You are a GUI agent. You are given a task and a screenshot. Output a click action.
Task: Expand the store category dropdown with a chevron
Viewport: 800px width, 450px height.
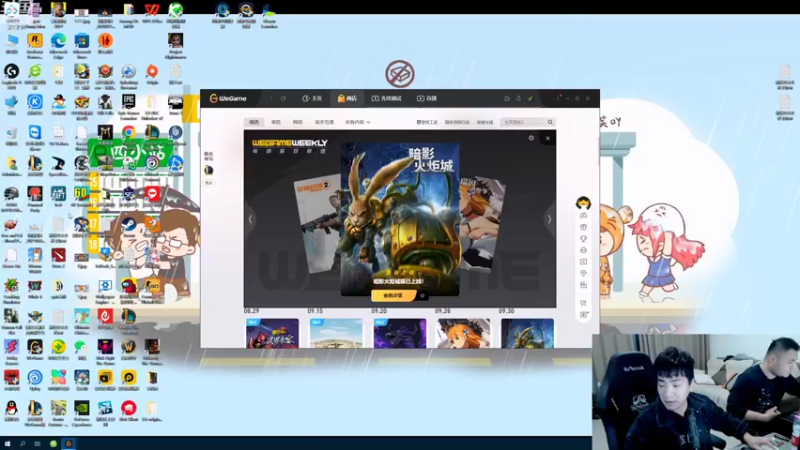click(x=357, y=122)
